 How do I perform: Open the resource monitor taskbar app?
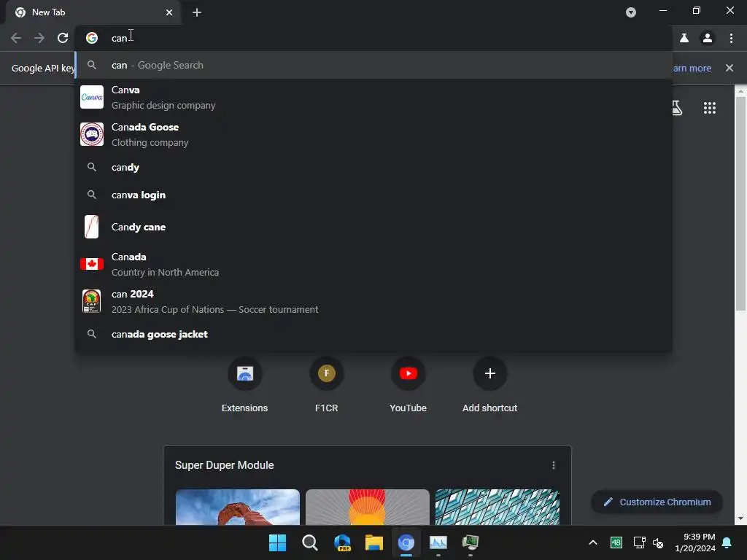(438, 542)
